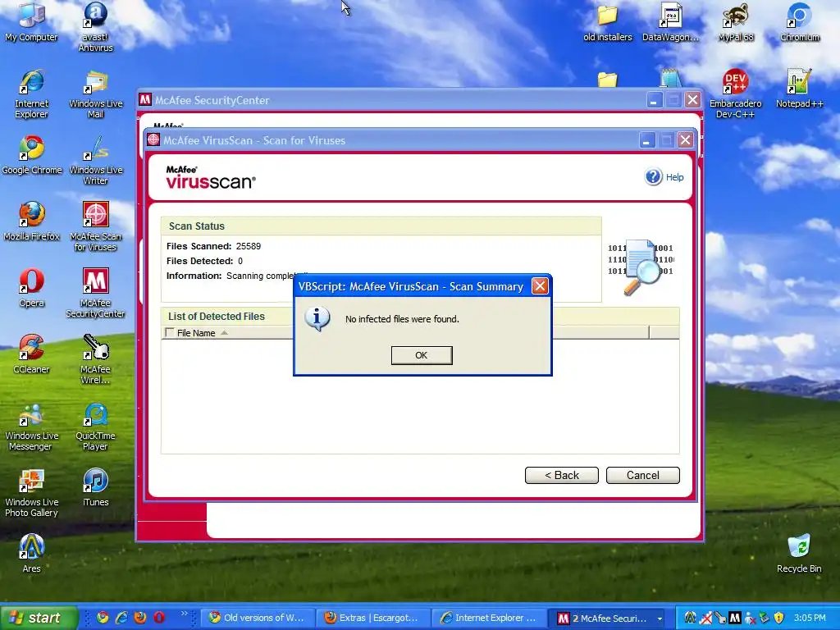The height and width of the screenshot is (630, 840).
Task: Select avast! Antivirus desktop icon
Action: 95,26
